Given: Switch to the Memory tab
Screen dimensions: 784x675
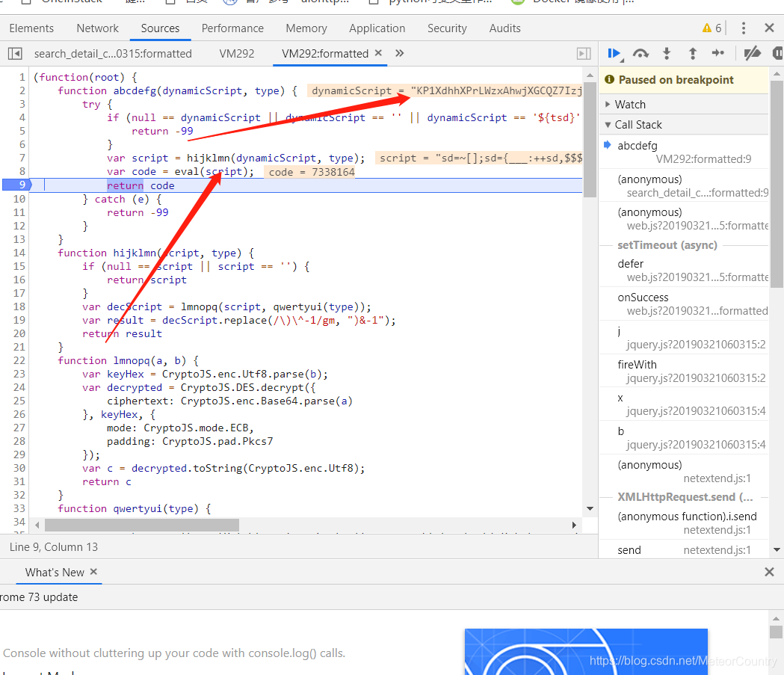Looking at the screenshot, I should pos(306,28).
